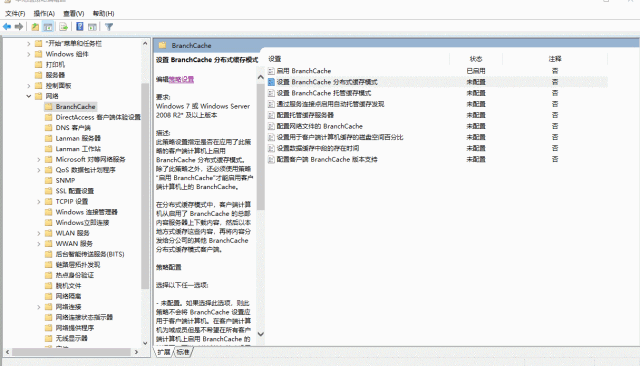
Task: Click the Export list toolbar icon
Action: point(63,27)
